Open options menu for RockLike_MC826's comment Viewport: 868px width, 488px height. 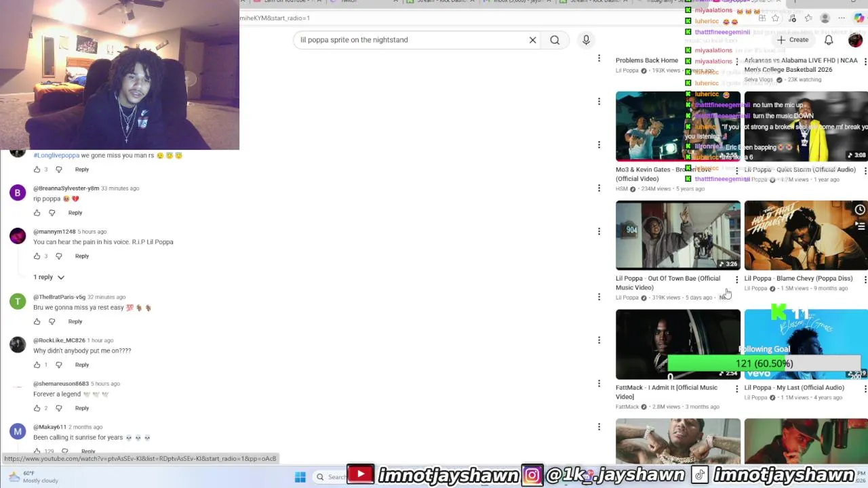[x=599, y=340]
